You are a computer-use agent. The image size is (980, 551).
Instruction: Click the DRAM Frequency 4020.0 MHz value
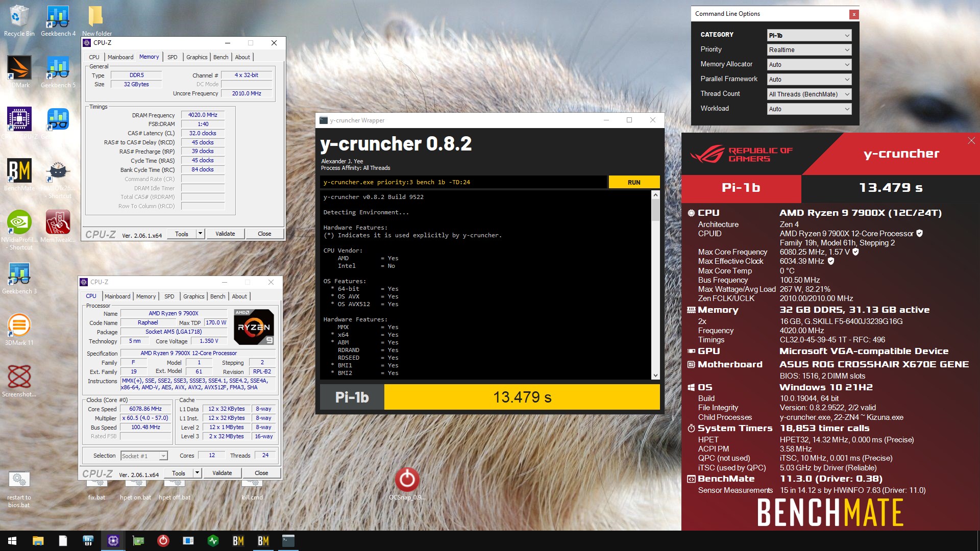pos(203,115)
